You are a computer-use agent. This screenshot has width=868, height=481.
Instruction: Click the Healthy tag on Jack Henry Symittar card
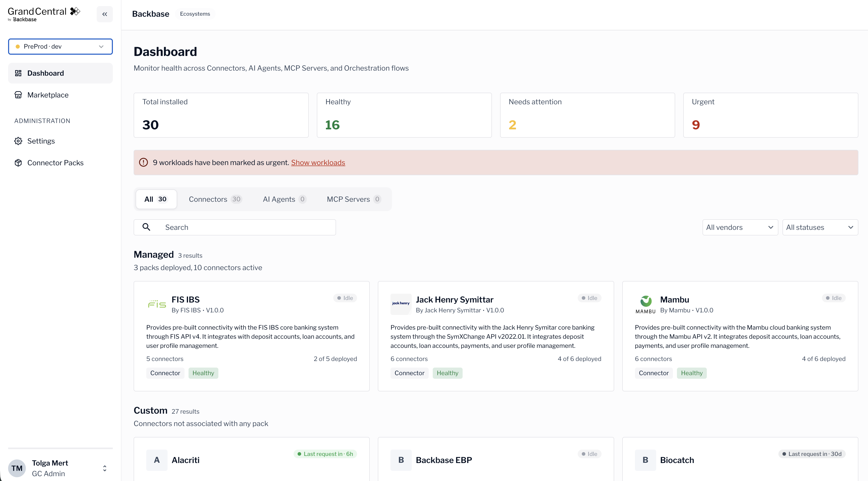click(447, 373)
